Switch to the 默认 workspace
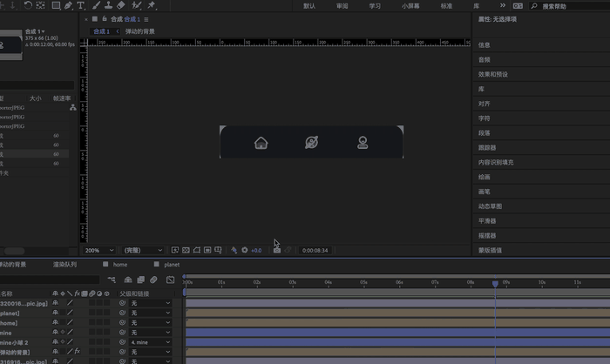Image resolution: width=610 pixels, height=364 pixels. (309, 6)
